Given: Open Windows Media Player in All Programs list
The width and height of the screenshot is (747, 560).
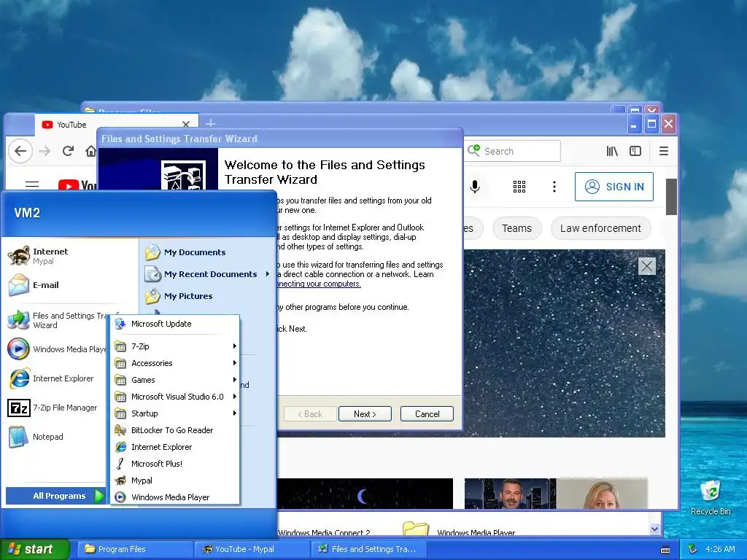Looking at the screenshot, I should click(x=175, y=497).
